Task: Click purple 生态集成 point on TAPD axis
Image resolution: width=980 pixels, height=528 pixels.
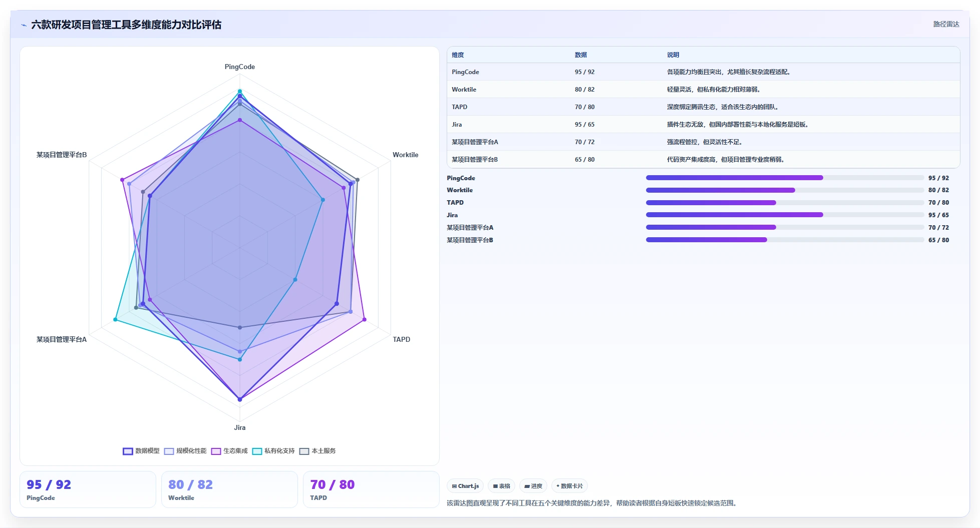Action: (x=364, y=319)
